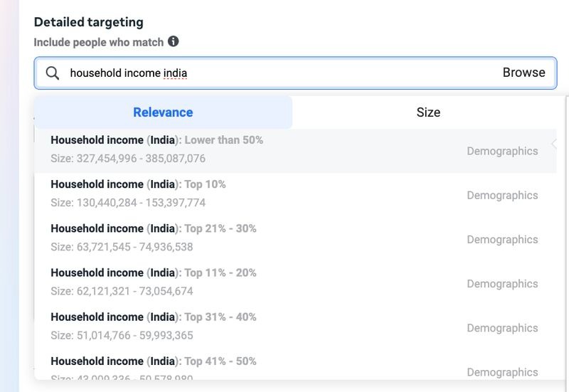Select Household income (India): Top 10%
The image size is (569, 392).
pos(139,184)
